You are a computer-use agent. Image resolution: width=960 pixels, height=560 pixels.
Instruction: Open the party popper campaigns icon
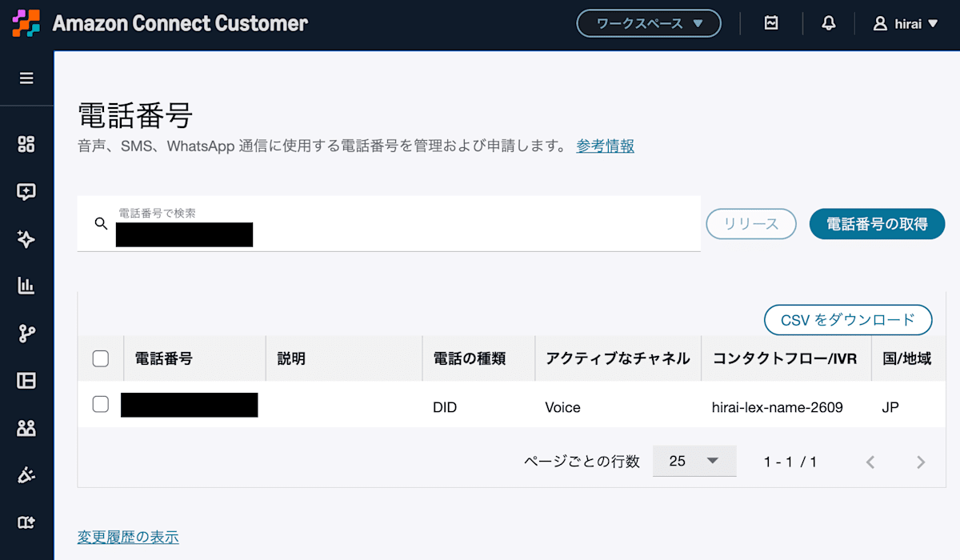pos(26,475)
